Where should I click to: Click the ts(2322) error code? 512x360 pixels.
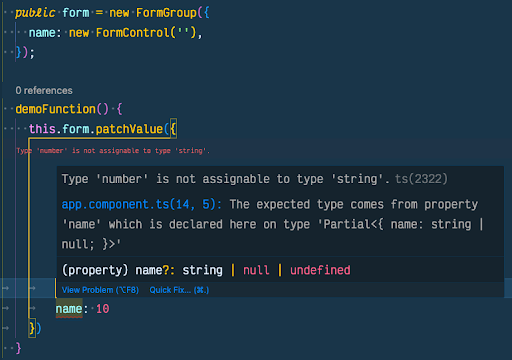[x=421, y=179]
